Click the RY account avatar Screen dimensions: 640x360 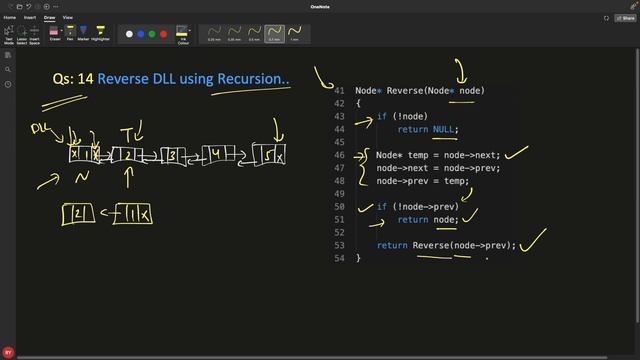coord(8,352)
